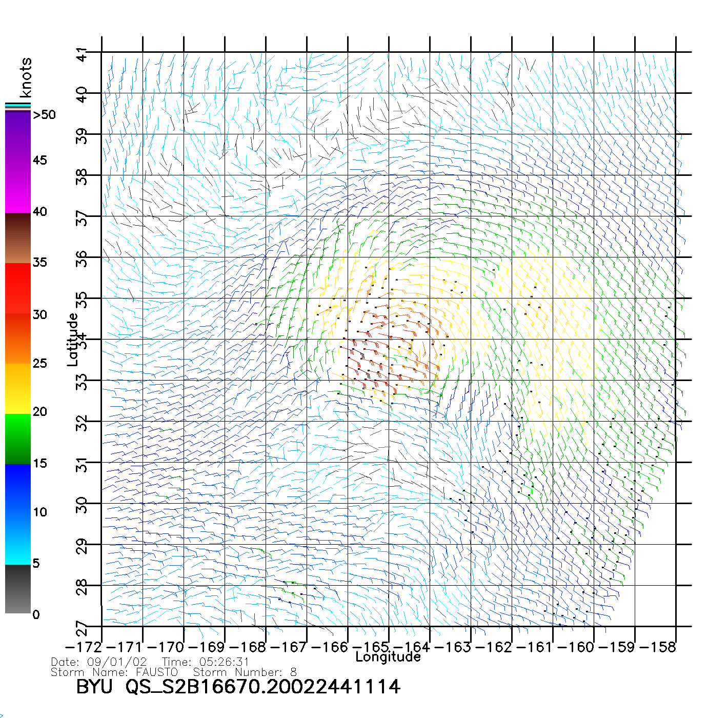This screenshot has height=718, width=728.
Task: Pick the red 30–35 knots color band
Action: [x=18, y=288]
